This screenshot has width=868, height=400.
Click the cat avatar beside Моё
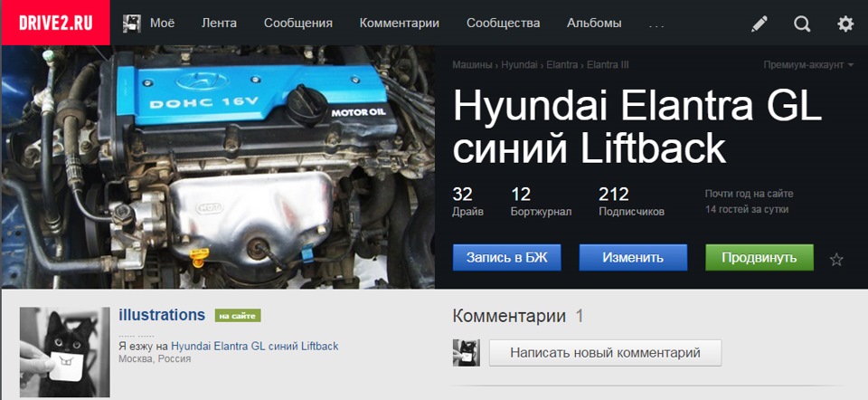pyautogui.click(x=132, y=24)
